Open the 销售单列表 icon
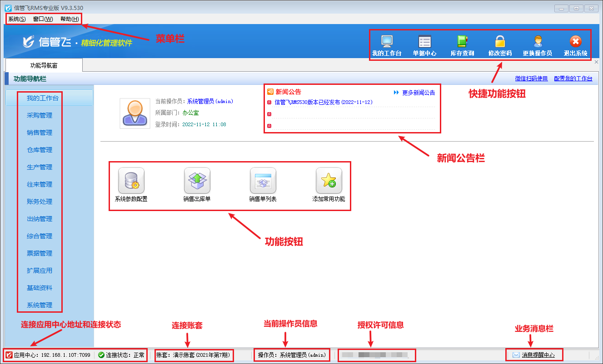The image size is (603, 364). pyautogui.click(x=263, y=181)
